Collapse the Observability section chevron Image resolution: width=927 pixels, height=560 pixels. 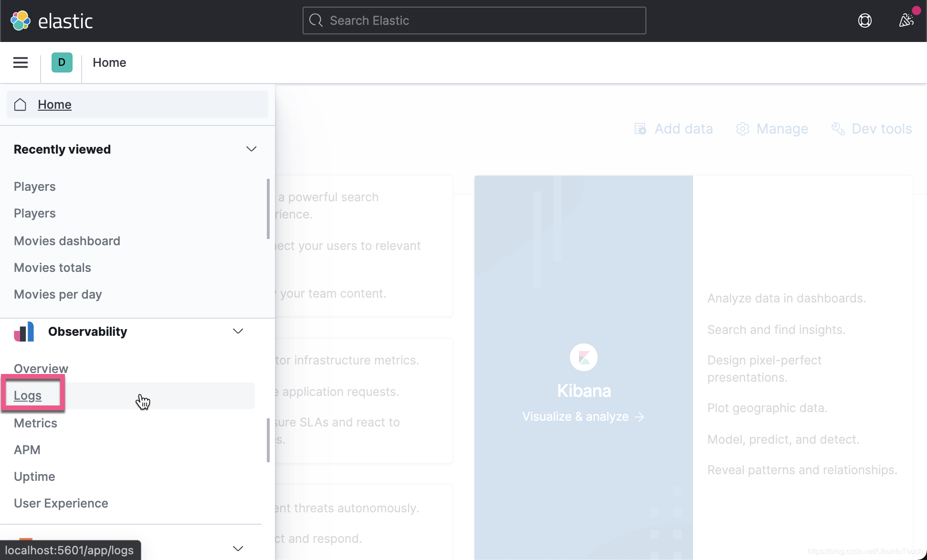pyautogui.click(x=238, y=332)
